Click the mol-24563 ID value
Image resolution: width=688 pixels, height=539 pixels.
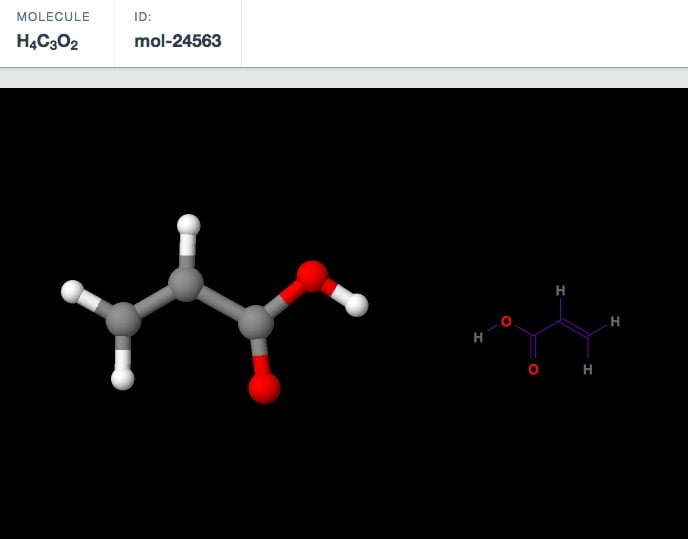177,42
